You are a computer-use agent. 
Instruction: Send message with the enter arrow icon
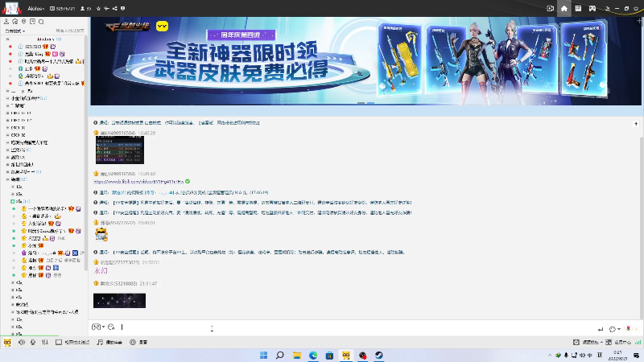click(601, 329)
